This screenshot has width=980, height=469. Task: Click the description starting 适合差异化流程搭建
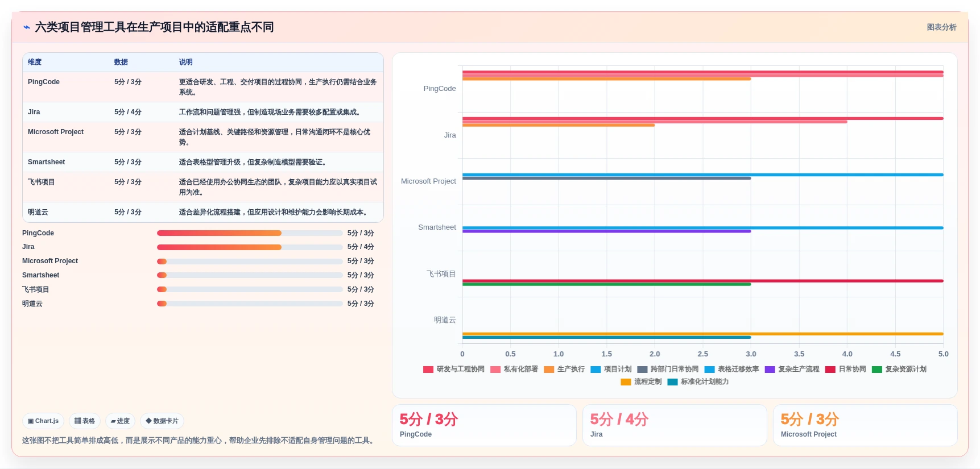click(x=274, y=212)
